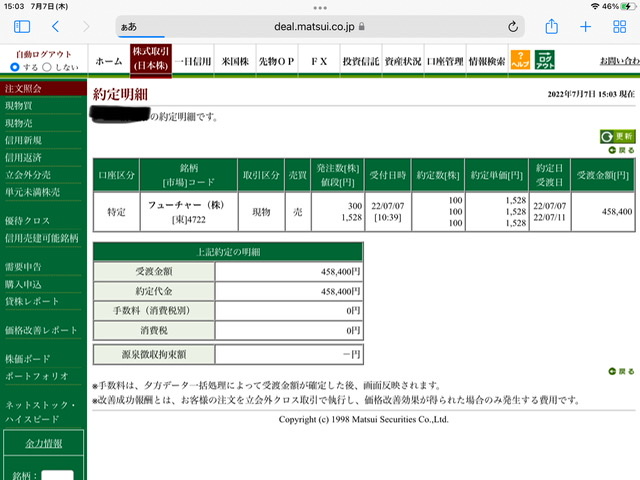Click the 銘柄 input field
Screen dimensions: 640x480
pyautogui.click(x=58, y=476)
